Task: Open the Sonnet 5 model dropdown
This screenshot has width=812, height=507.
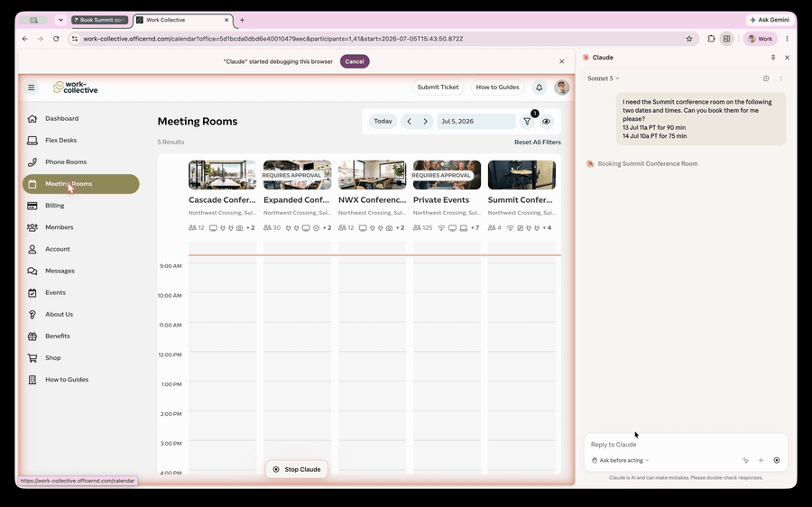Action: [x=603, y=78]
